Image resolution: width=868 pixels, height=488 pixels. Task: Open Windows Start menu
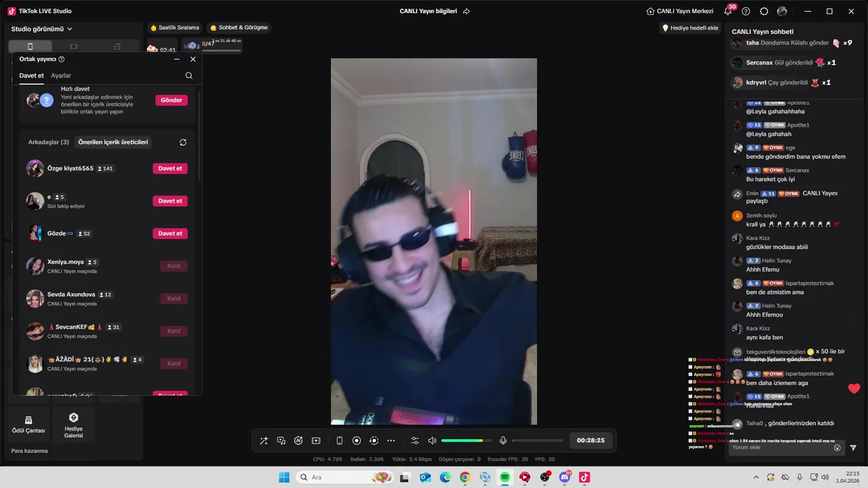click(283, 477)
